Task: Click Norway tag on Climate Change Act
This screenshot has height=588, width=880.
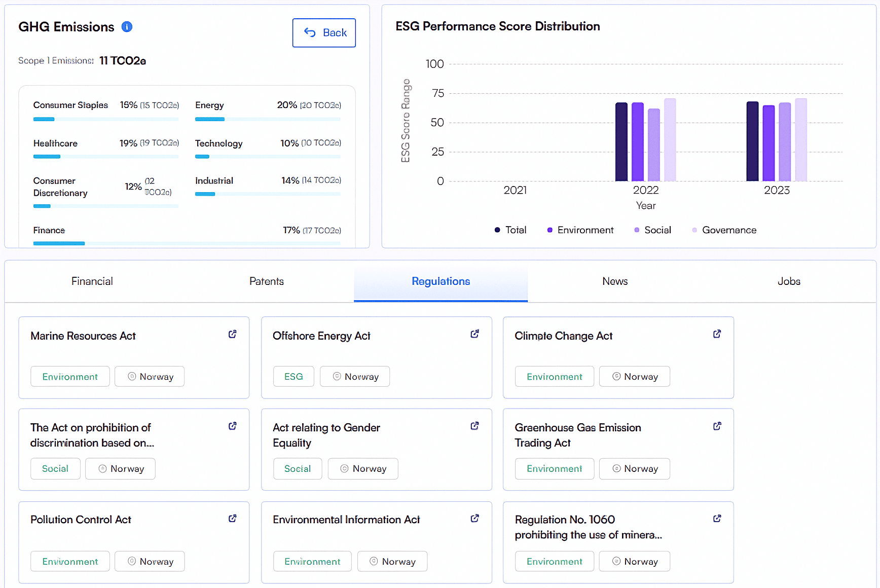Action: tap(635, 377)
